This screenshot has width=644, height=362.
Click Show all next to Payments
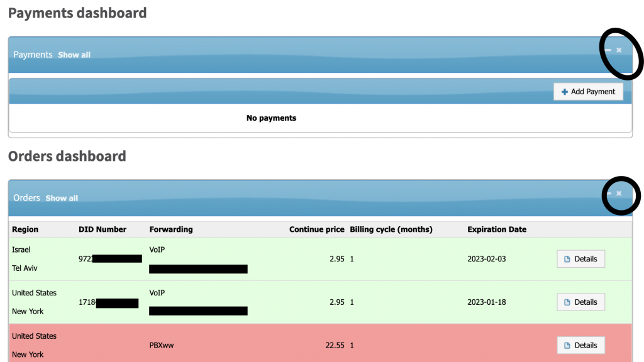click(74, 55)
